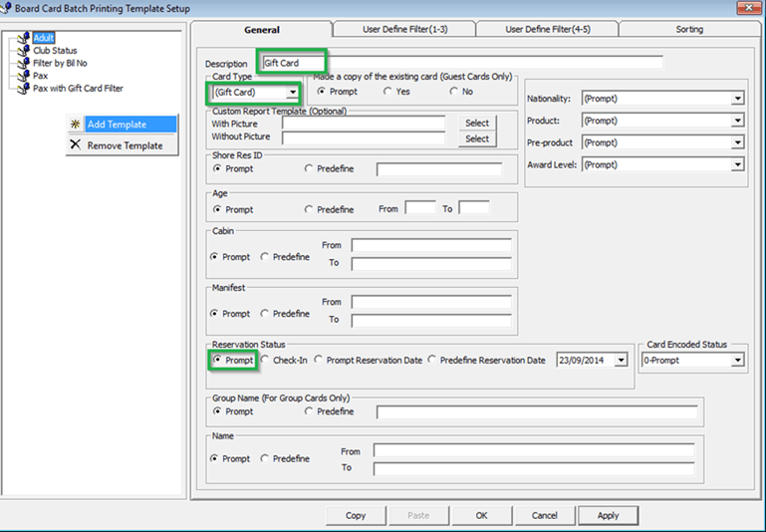Click the application icon in the title bar

(x=5, y=8)
